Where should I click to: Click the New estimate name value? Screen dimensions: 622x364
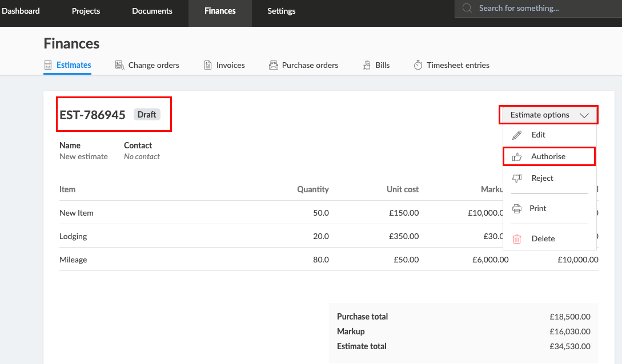pyautogui.click(x=84, y=156)
